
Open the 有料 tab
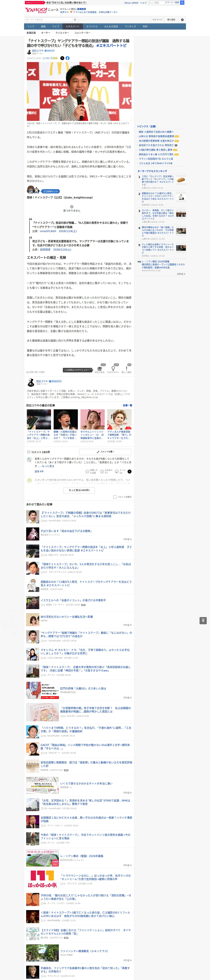click(x=145, y=27)
